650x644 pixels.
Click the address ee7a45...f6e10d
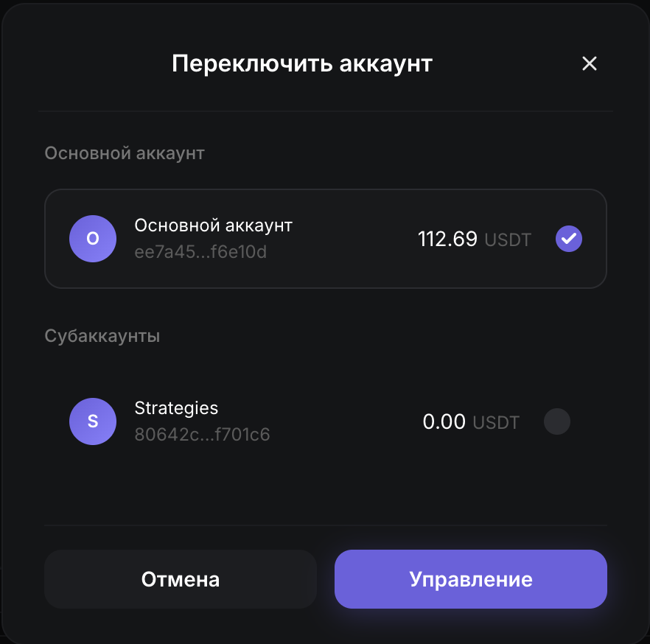200,252
